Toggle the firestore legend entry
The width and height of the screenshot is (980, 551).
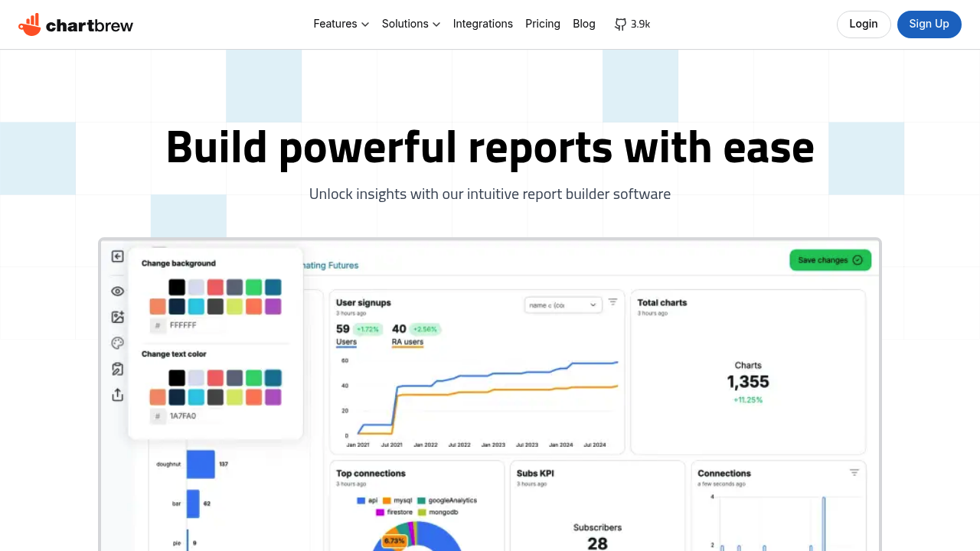tap(394, 512)
